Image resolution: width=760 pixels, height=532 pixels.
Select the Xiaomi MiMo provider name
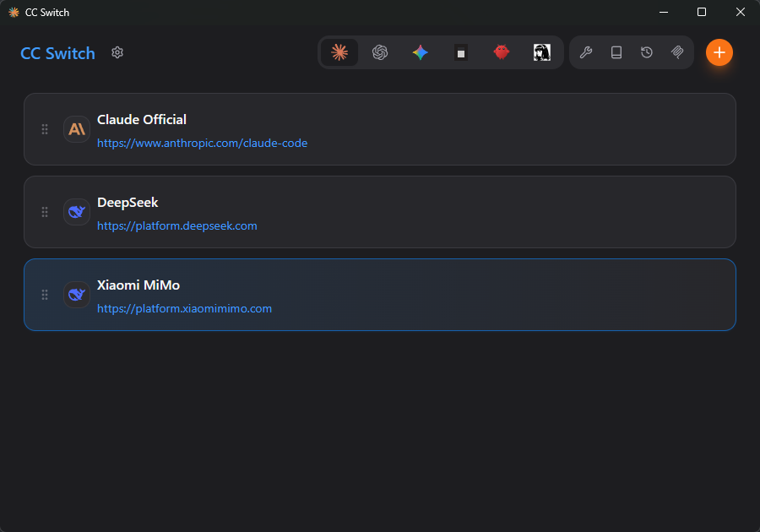click(x=138, y=285)
